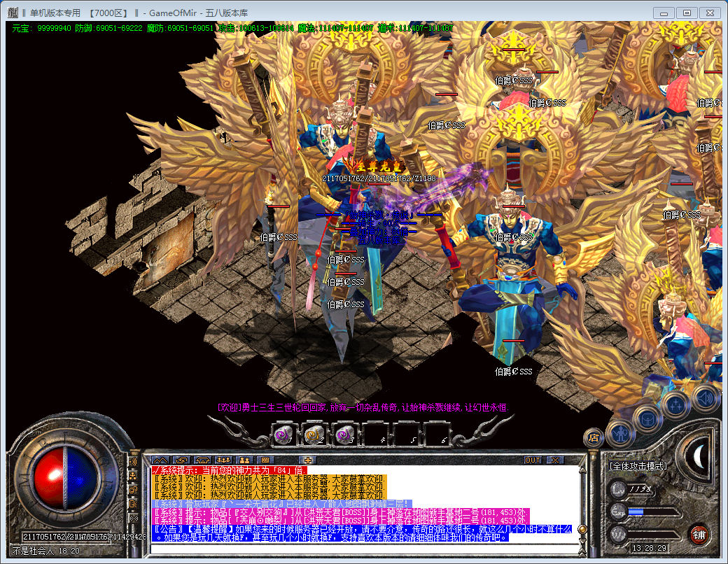728x564 pixels.
Task: Use the item in quick slot 1
Action: (283, 435)
